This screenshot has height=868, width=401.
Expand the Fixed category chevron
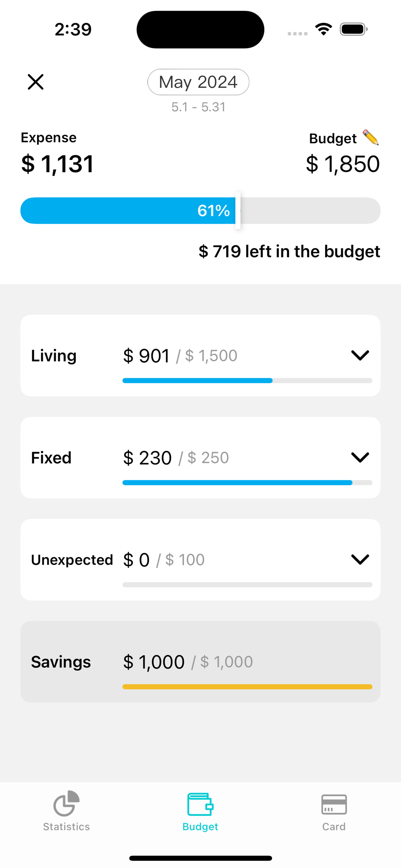pos(360,457)
